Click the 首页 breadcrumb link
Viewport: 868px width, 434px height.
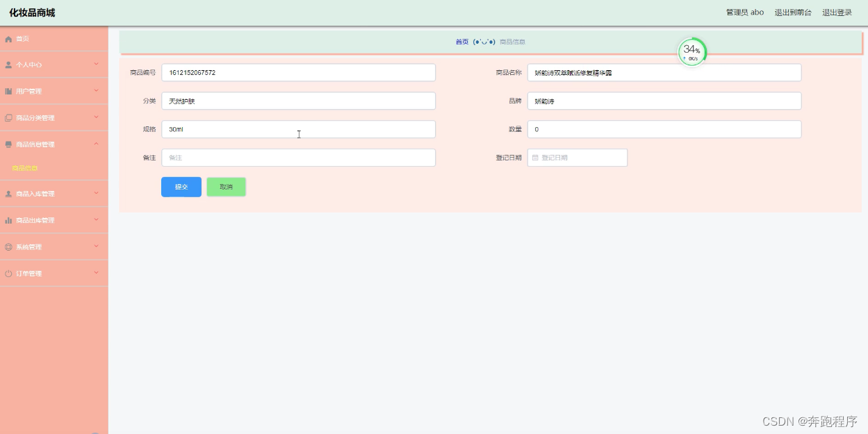click(x=462, y=42)
